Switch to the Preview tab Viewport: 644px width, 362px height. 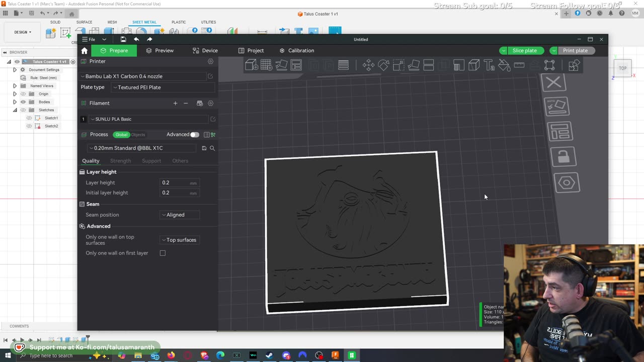coord(159,51)
